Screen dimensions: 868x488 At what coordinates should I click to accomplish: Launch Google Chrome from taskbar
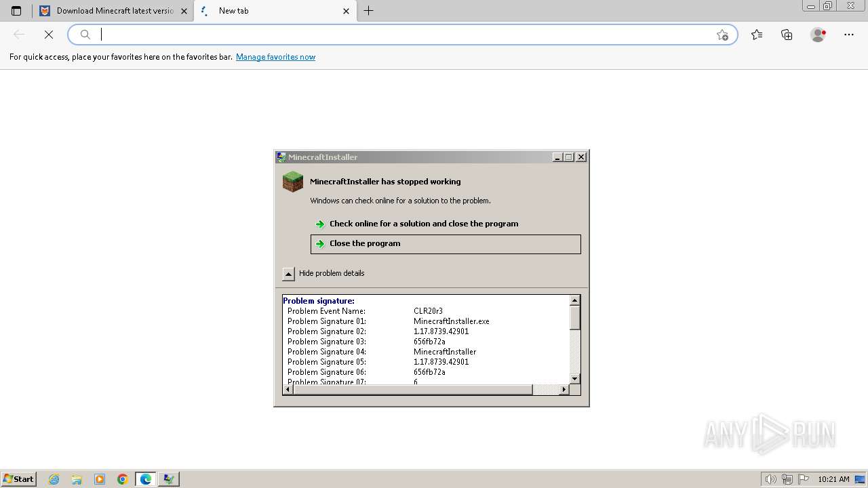click(x=123, y=479)
